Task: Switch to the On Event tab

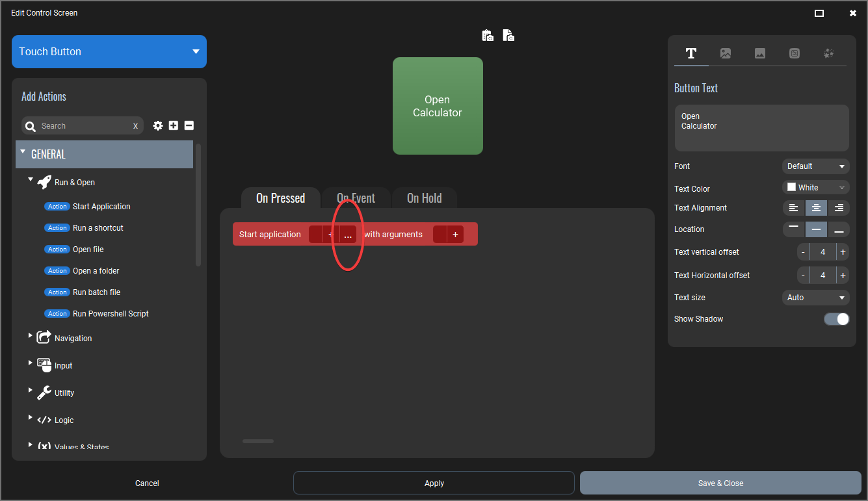Action: coord(356,198)
